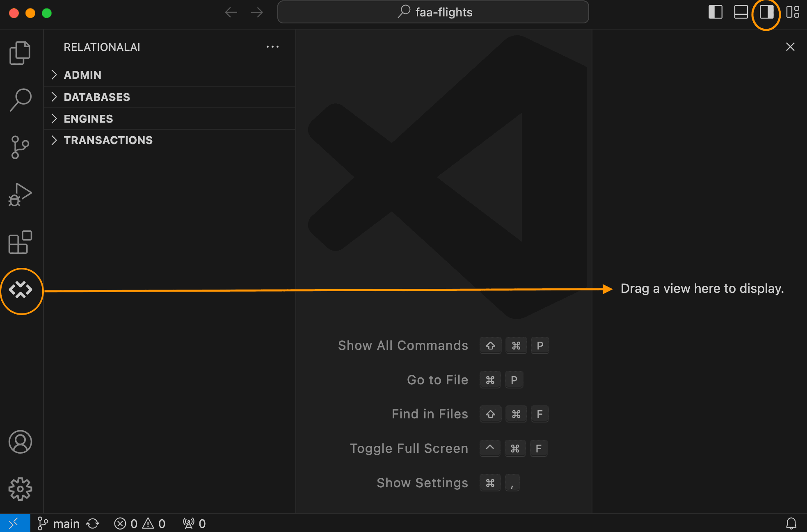This screenshot has width=807, height=532.
Task: Toggle the bottom panel
Action: pos(741,12)
